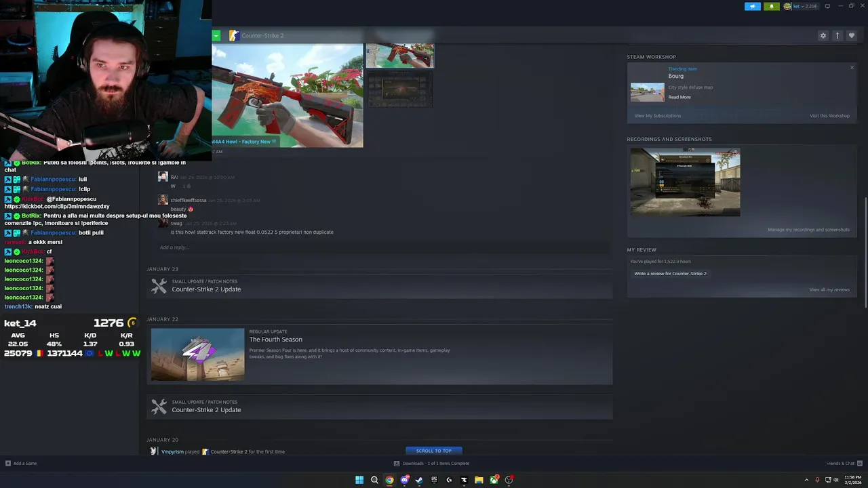Screen dimensions: 868x488
Task: Click Add a Game at bottom left
Action: (x=21, y=464)
